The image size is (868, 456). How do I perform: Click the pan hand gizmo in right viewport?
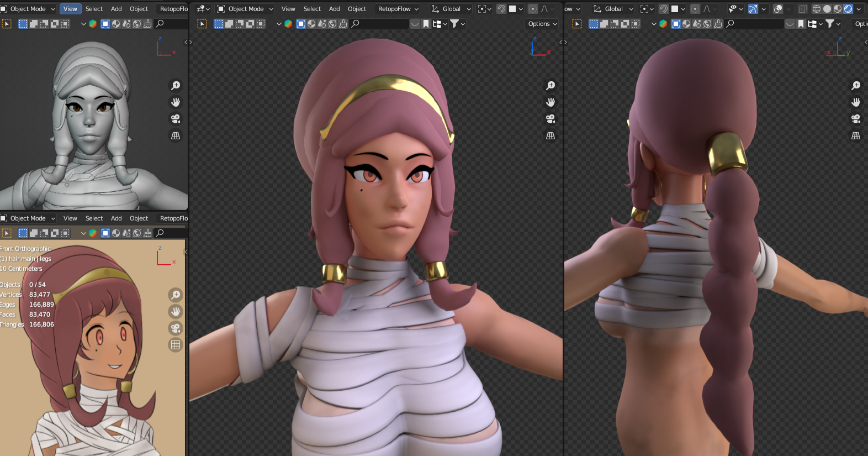pos(856,102)
